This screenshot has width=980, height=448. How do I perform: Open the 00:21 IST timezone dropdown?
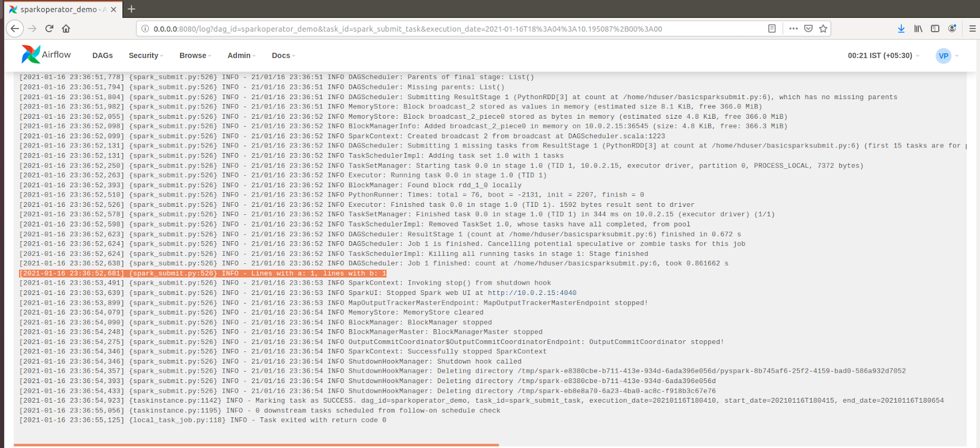883,55
